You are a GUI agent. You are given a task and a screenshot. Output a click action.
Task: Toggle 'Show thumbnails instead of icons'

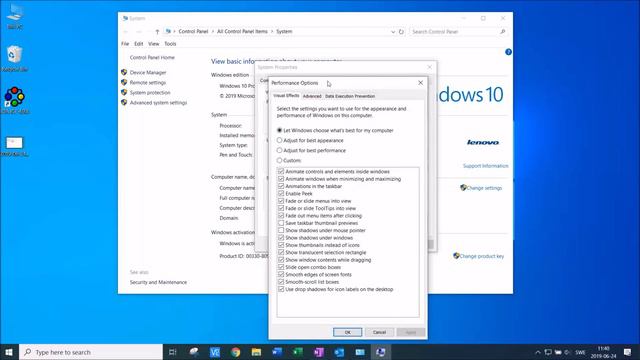[x=281, y=245]
